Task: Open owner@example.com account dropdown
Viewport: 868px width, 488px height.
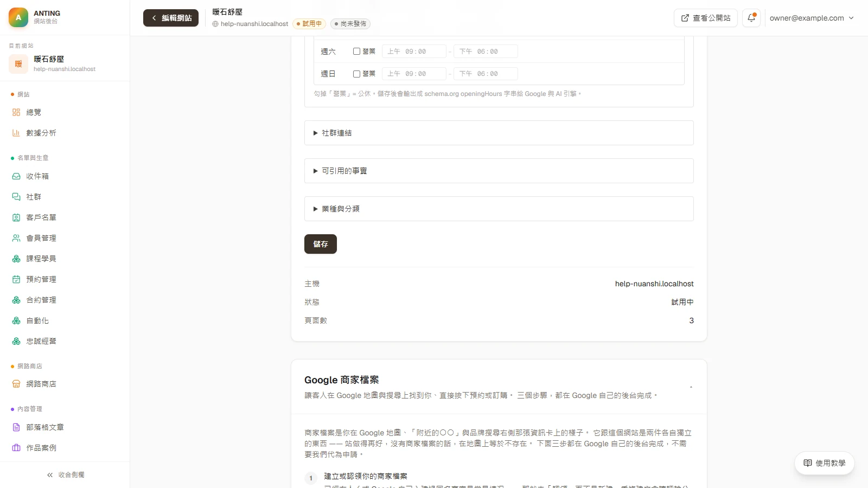Action: [x=812, y=18]
